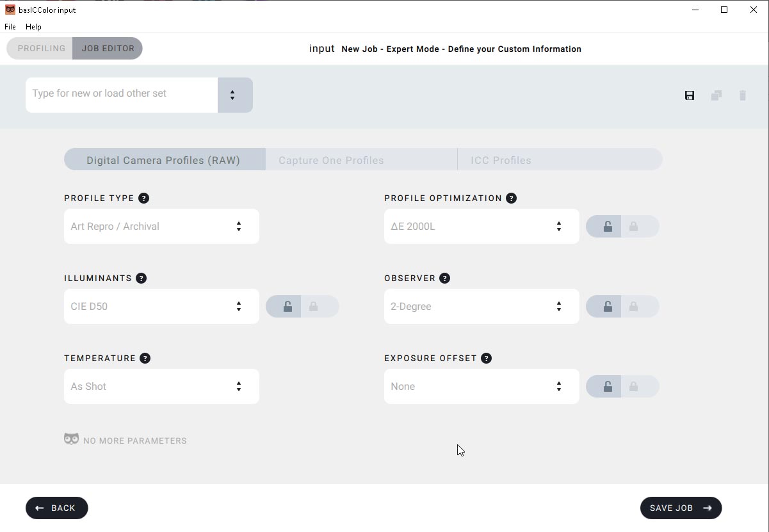
Task: Maximize the basICColor input window
Action: click(x=724, y=10)
